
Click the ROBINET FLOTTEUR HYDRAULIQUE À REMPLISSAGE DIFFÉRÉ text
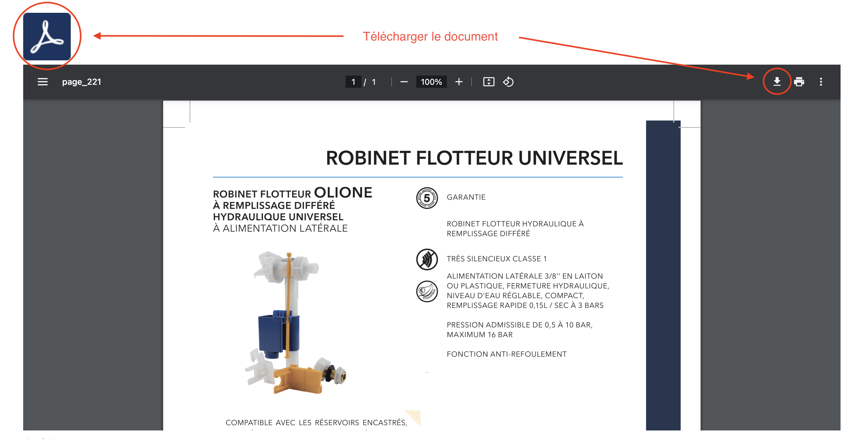tap(515, 228)
